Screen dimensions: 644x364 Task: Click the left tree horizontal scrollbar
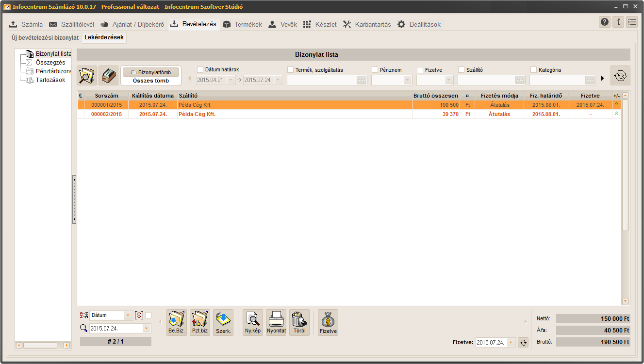[43, 345]
